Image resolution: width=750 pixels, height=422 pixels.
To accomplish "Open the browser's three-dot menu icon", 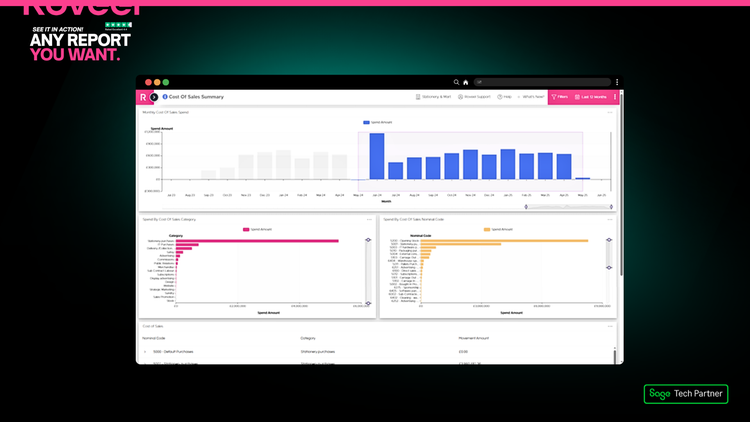I will pyautogui.click(x=617, y=82).
